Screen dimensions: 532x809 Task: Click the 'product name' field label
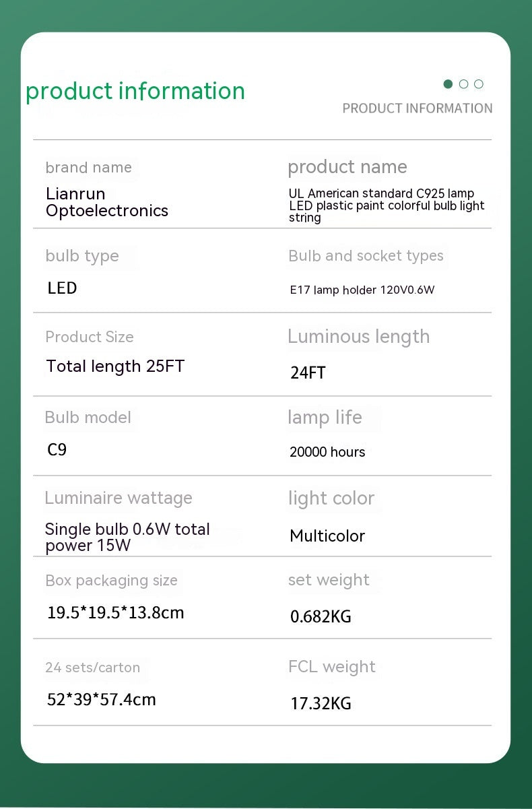pyautogui.click(x=347, y=167)
